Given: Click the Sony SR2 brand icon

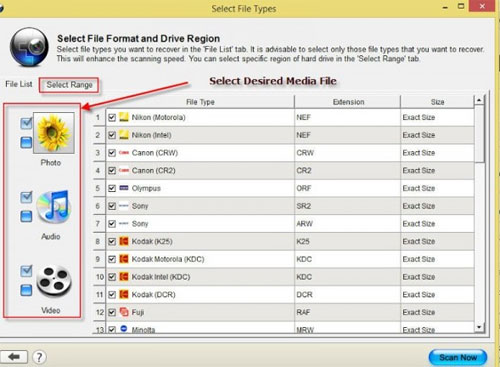Looking at the screenshot, I should 124,206.
